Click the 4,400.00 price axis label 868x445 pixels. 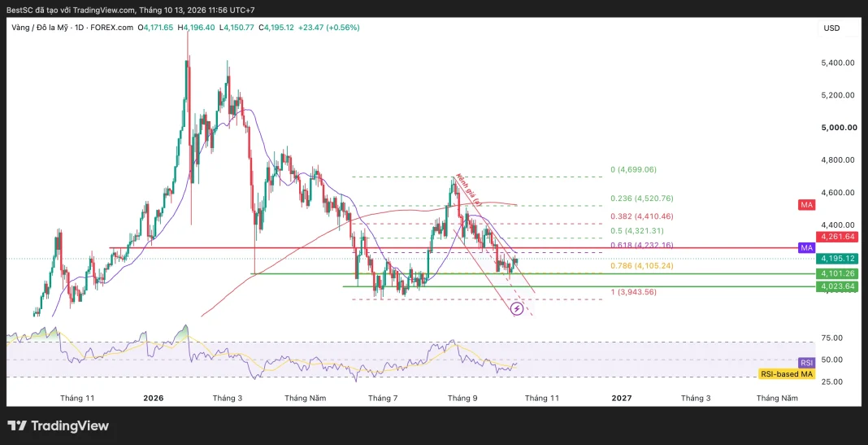(839, 225)
